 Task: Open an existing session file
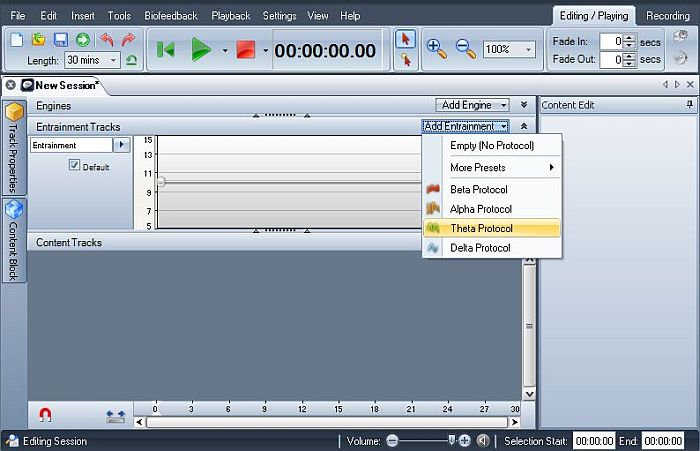[x=39, y=40]
